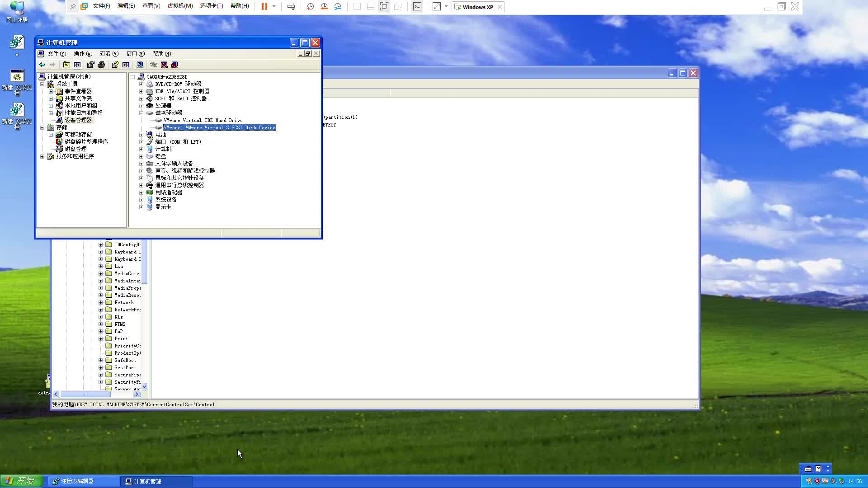Click the VMware library home icon
868x488 pixels.
coord(84,6)
